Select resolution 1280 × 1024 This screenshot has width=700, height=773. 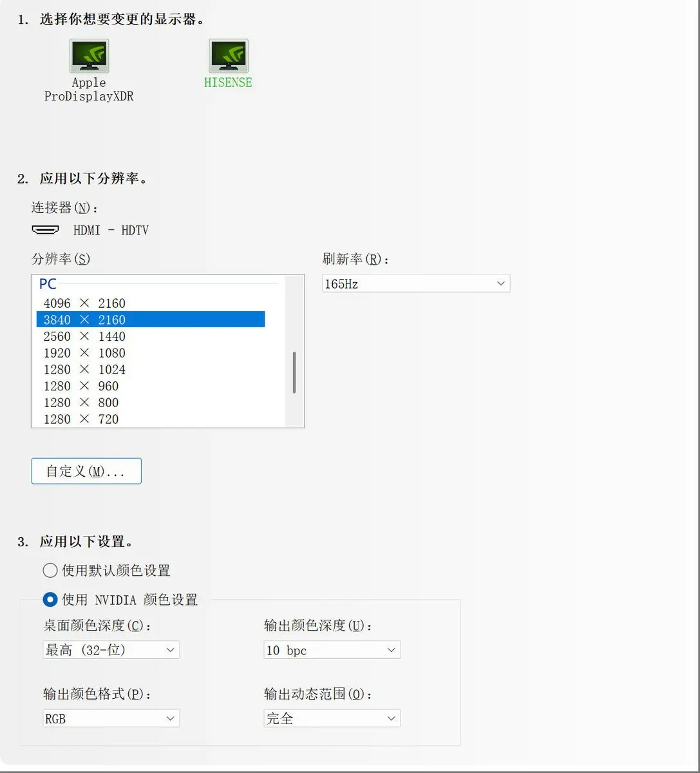click(x=151, y=370)
